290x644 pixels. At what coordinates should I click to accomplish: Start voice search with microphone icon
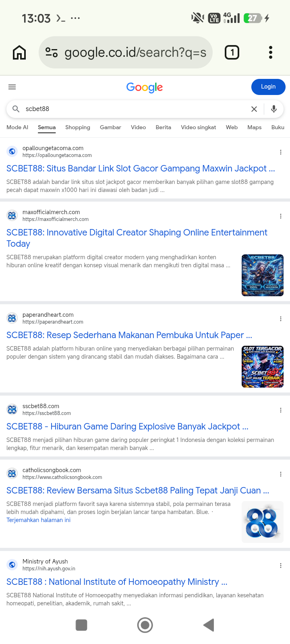click(x=274, y=109)
